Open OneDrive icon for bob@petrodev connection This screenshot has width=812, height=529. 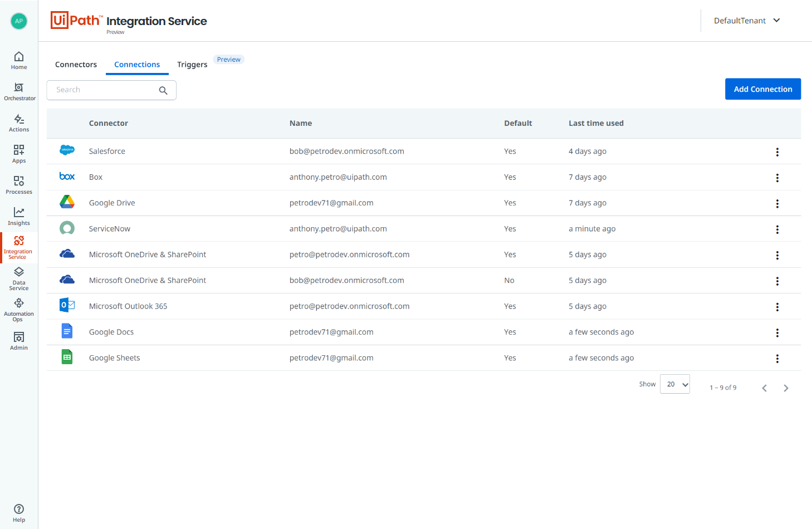pos(67,280)
